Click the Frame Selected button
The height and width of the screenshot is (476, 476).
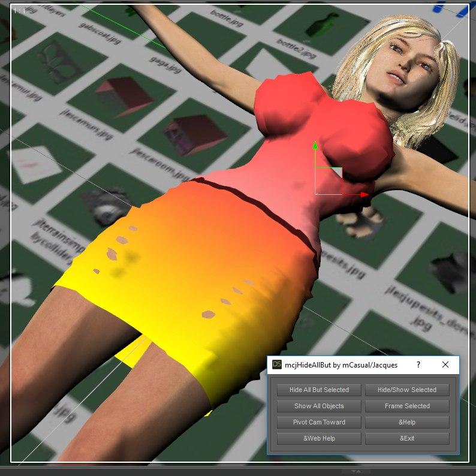pos(407,406)
